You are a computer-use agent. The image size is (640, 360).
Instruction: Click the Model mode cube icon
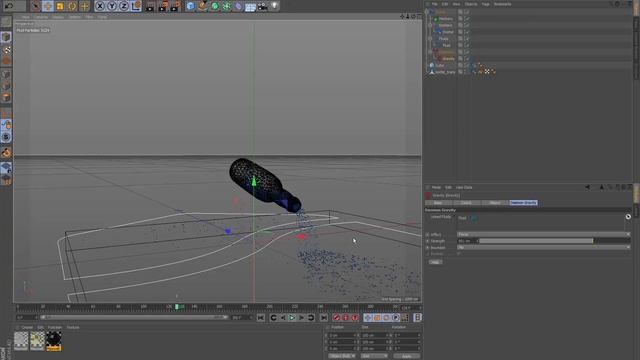pyautogui.click(x=6, y=37)
